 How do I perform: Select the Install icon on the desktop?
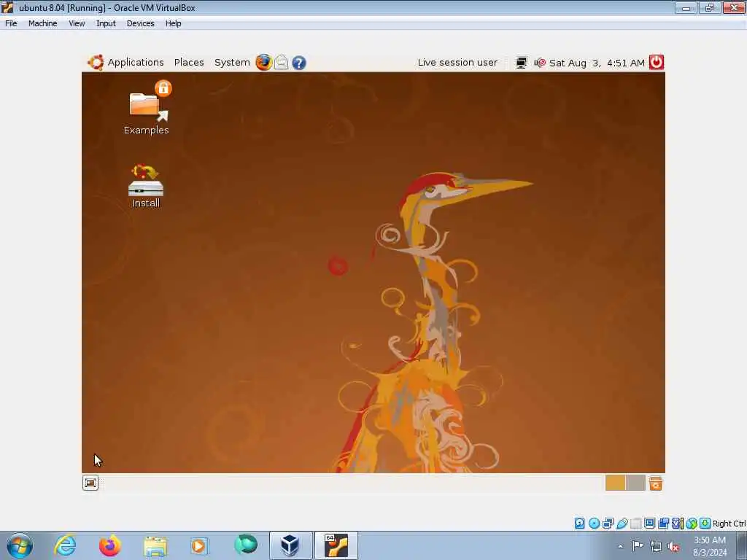146,186
